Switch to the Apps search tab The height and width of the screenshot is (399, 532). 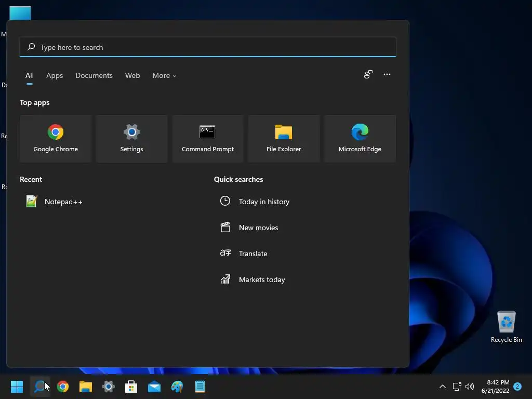point(55,75)
